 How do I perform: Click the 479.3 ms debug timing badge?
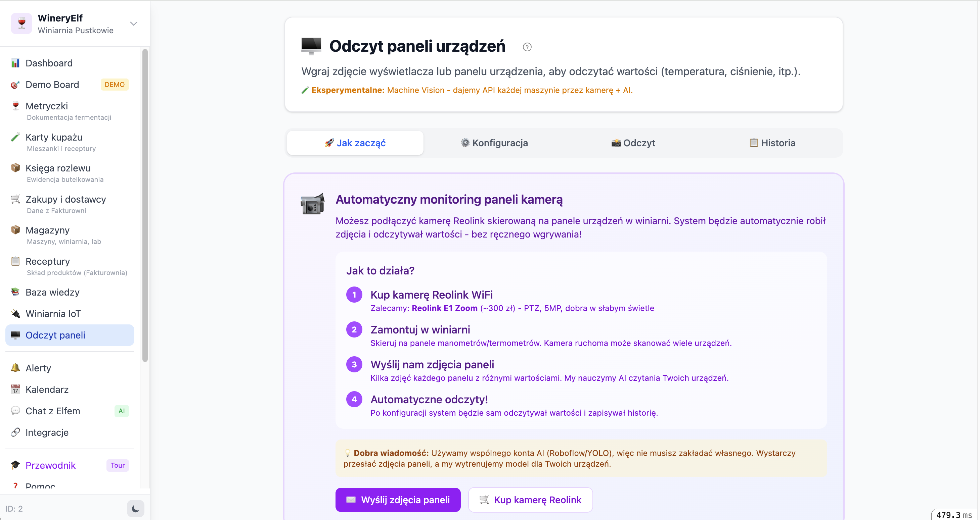(954, 515)
